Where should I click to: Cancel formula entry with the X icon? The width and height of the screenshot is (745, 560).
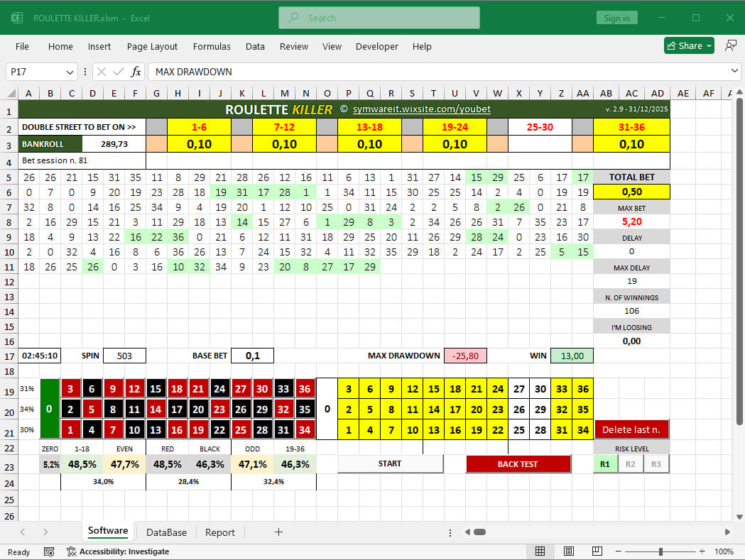[x=101, y=72]
